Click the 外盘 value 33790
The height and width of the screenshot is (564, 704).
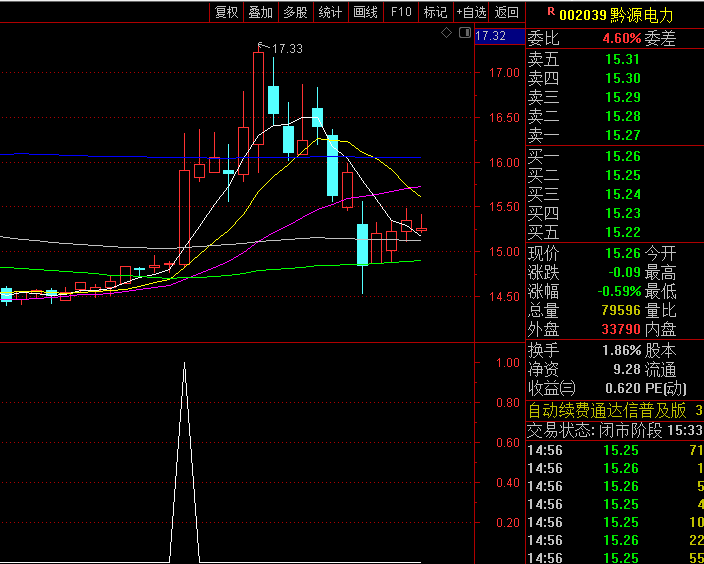[621, 329]
